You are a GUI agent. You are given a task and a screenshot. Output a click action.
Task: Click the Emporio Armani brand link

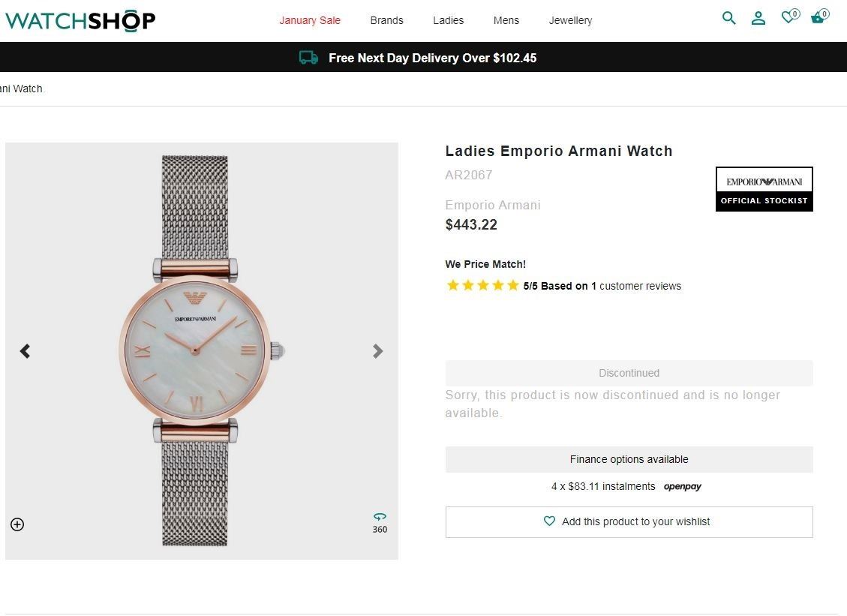point(492,205)
